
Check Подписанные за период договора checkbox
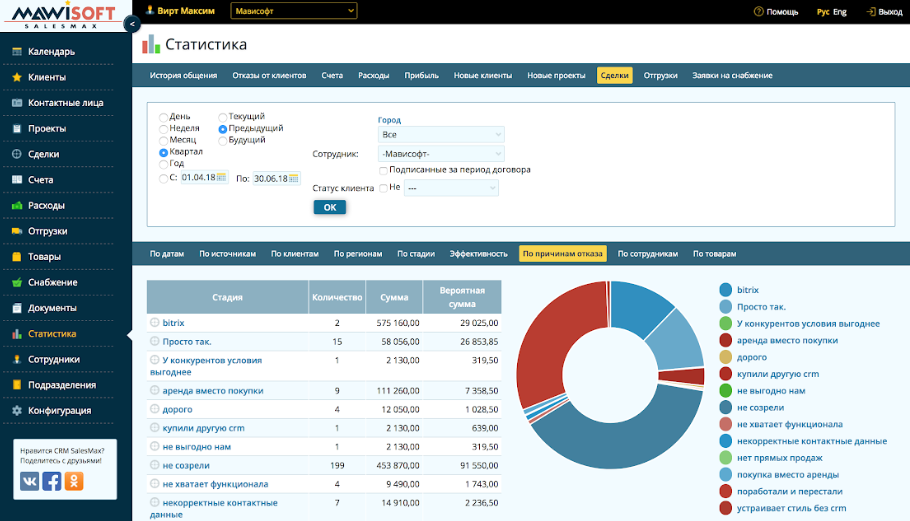point(383,171)
